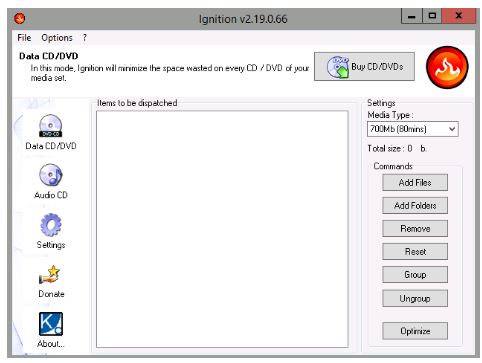Select the Data CD/DVD mode icon
Screen dimensions: 482x363
(51, 126)
